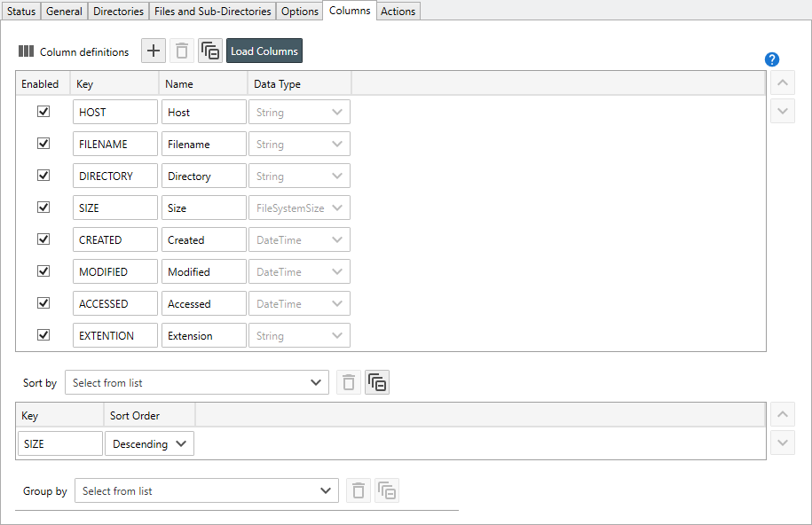812x525 pixels.
Task: Click the Group by trash icon
Action: (358, 490)
